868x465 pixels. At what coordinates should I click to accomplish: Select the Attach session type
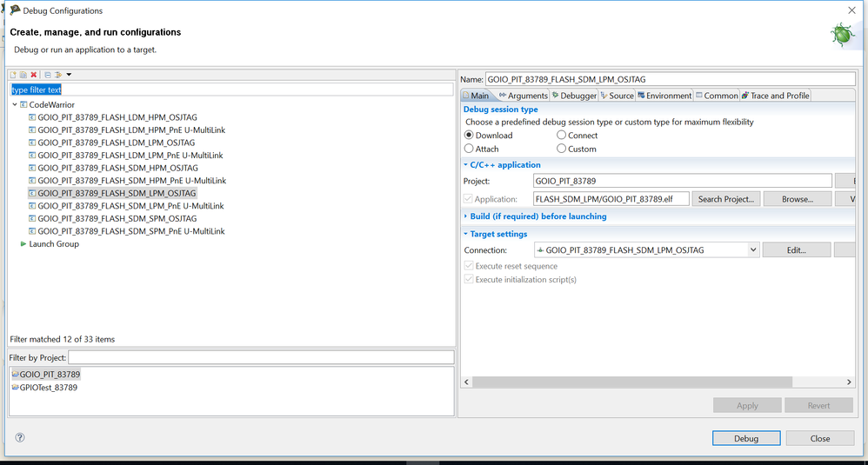coord(469,149)
